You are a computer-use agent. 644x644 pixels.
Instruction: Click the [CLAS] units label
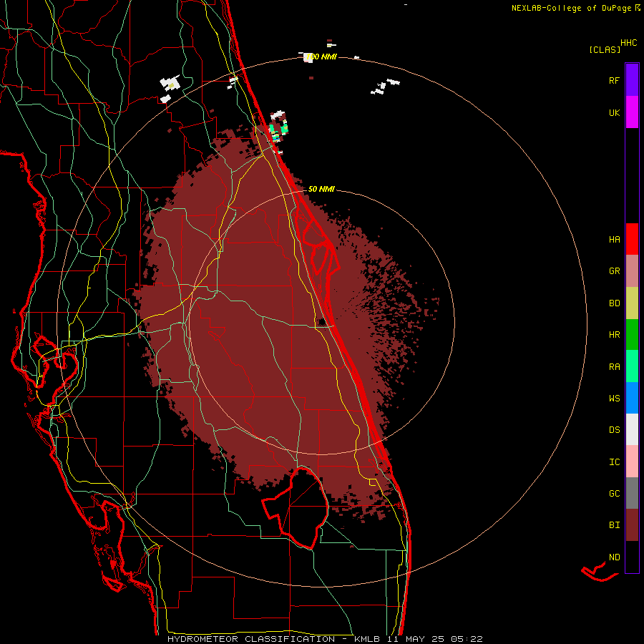tap(605, 50)
